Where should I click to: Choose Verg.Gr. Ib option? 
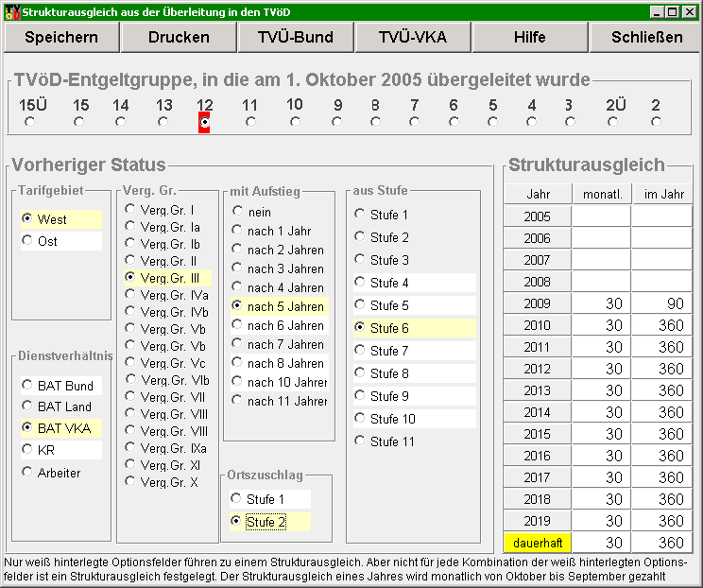(163, 244)
